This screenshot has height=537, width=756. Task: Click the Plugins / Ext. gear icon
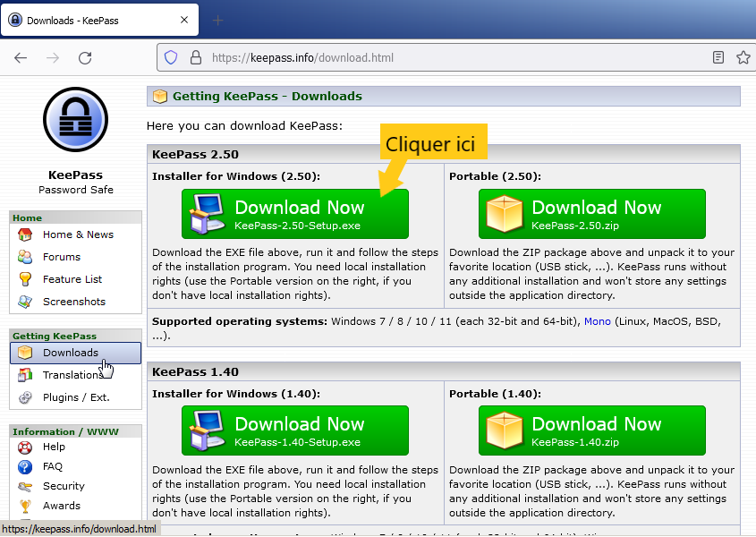click(25, 397)
